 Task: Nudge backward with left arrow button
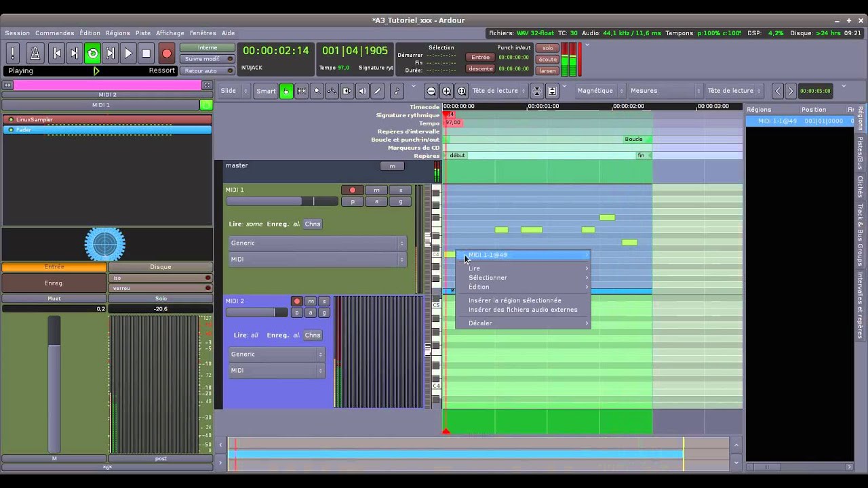pyautogui.click(x=778, y=91)
